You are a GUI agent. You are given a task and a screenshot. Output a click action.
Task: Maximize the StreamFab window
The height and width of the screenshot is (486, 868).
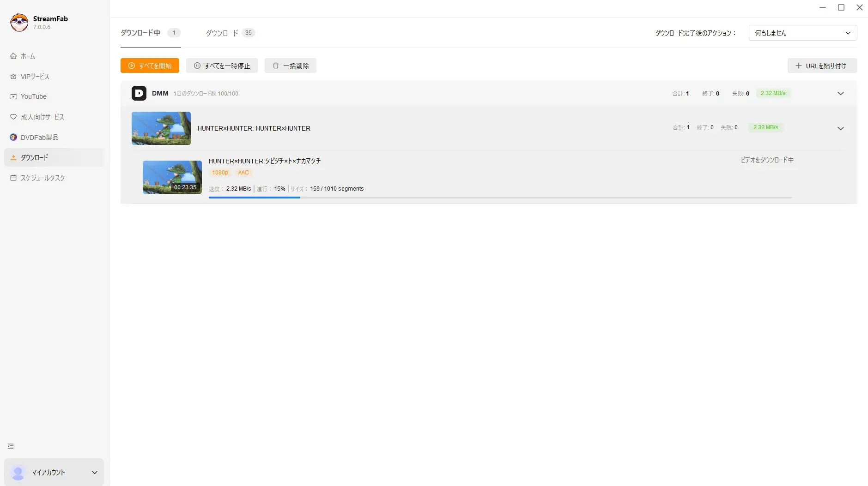click(841, 7)
